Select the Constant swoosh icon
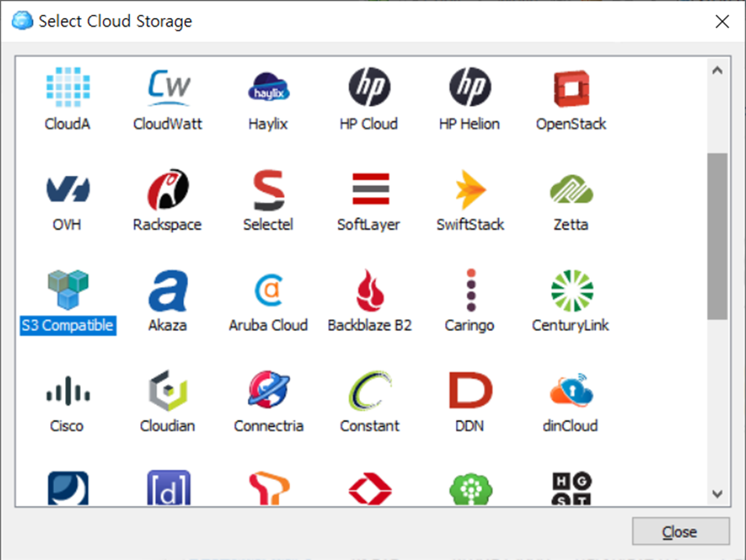 [x=369, y=391]
